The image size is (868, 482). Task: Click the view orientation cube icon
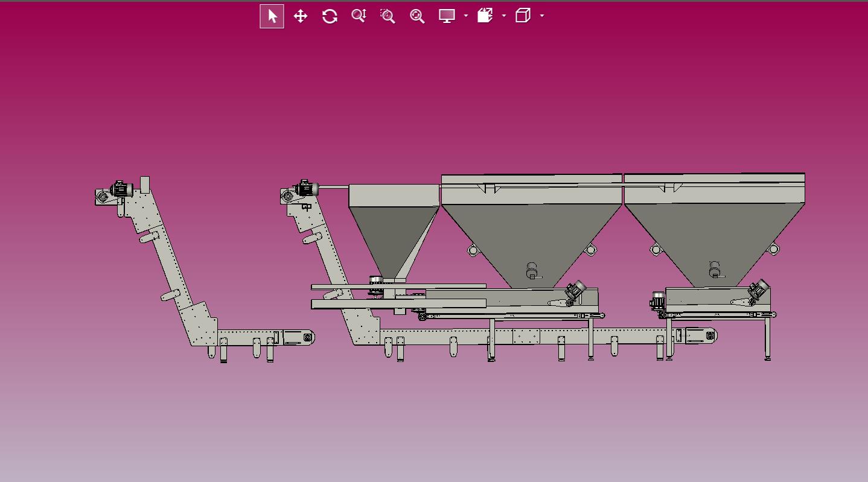coord(523,16)
